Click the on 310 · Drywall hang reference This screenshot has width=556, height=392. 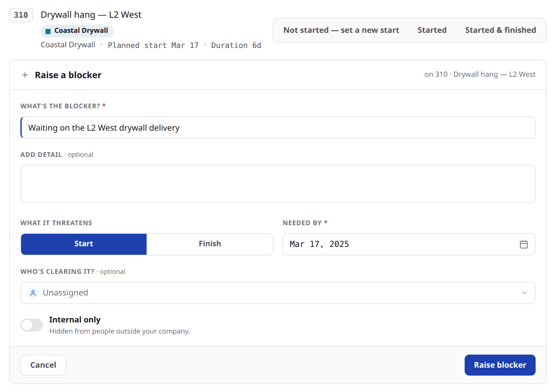click(480, 75)
